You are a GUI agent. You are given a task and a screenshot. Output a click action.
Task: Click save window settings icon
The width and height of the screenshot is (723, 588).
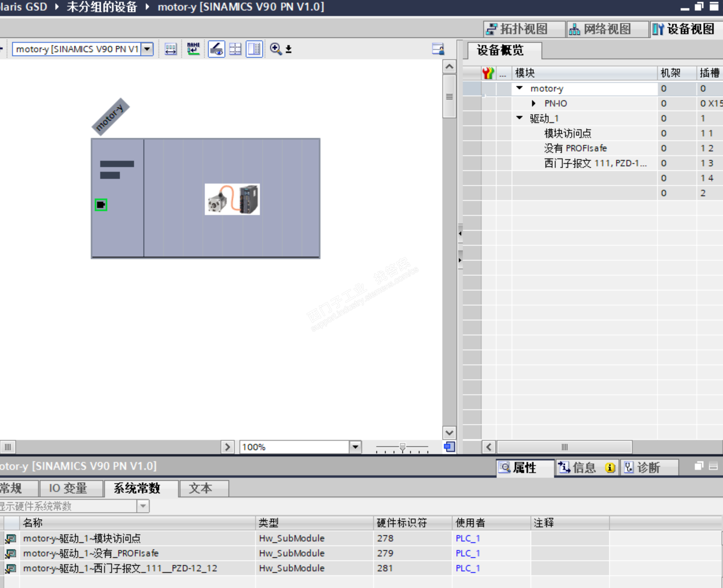(x=438, y=49)
